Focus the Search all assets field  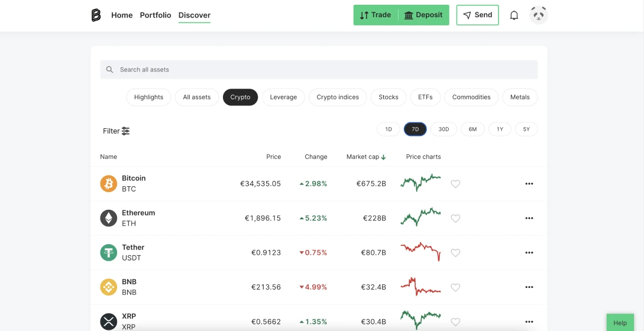[x=319, y=69]
